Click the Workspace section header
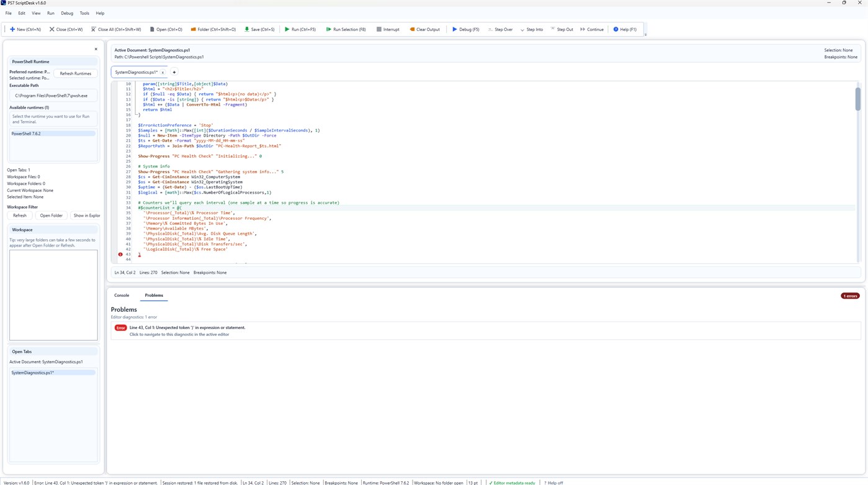The image size is (868, 485). pos(53,230)
